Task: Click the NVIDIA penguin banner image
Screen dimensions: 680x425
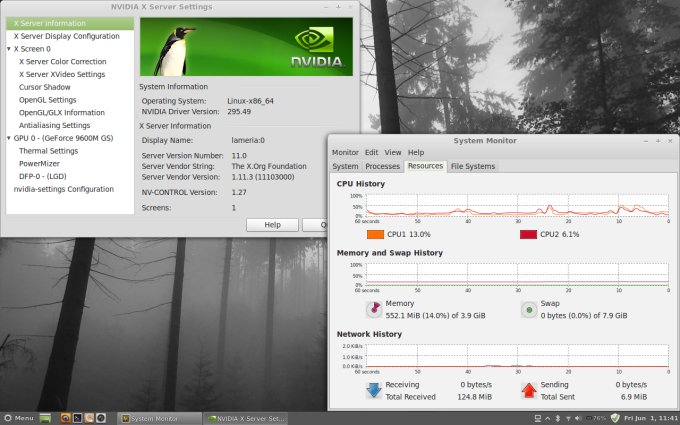Action: click(x=246, y=47)
